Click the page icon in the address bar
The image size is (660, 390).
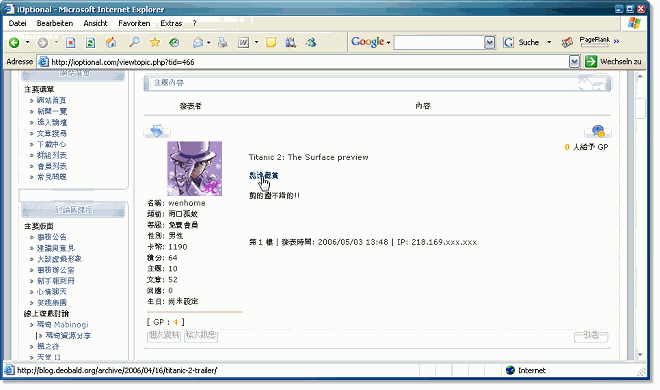click(x=43, y=62)
